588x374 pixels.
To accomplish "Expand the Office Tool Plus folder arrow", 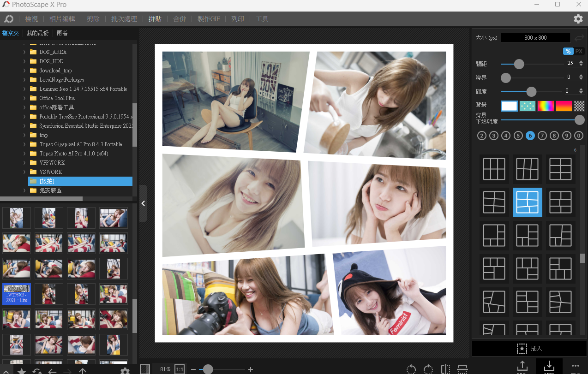I will tap(24, 98).
